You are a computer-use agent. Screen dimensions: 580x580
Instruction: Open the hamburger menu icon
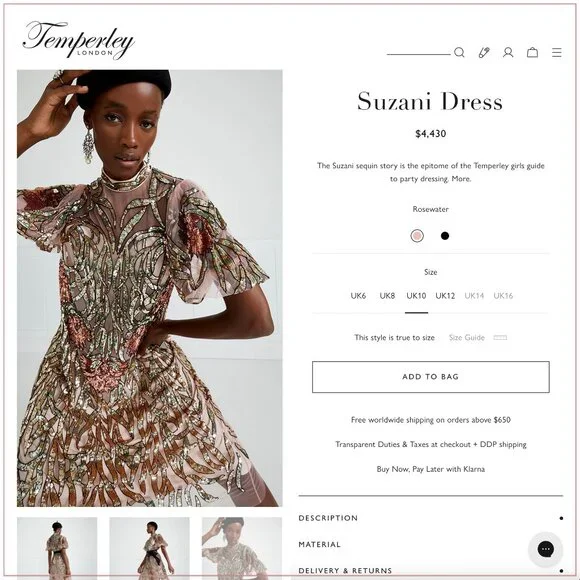click(x=557, y=53)
